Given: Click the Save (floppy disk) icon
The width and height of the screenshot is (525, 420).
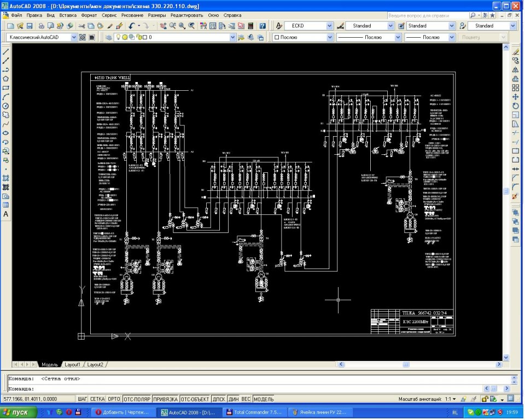Looking at the screenshot, I should pyautogui.click(x=30, y=26).
